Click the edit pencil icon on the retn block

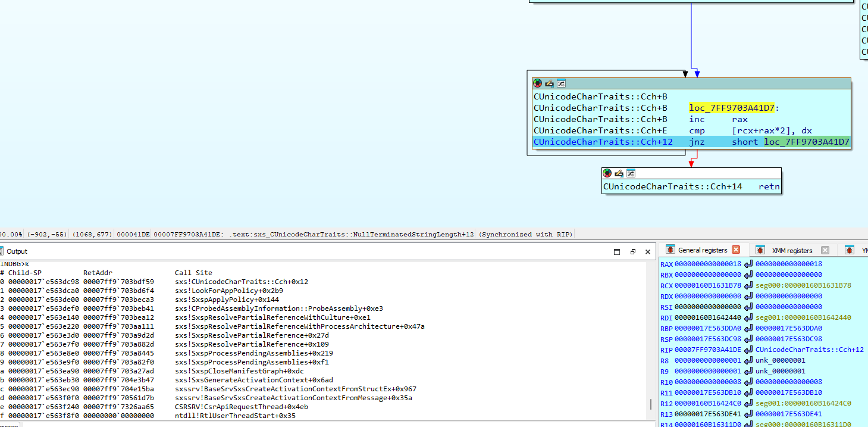pos(619,173)
